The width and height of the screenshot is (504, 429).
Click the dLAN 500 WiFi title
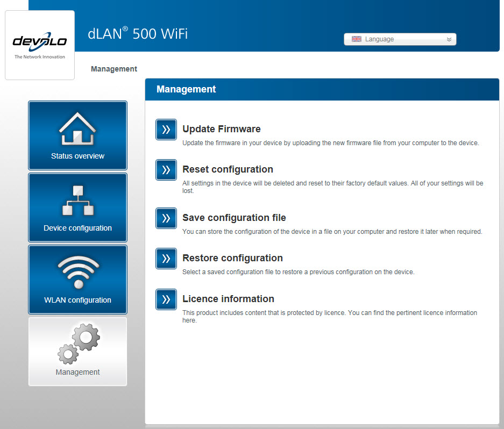click(x=138, y=34)
